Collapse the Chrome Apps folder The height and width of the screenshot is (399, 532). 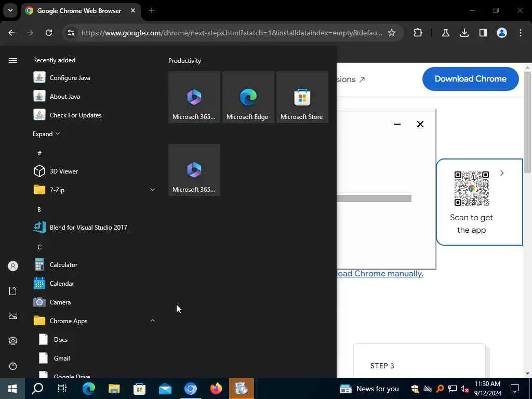94,321
